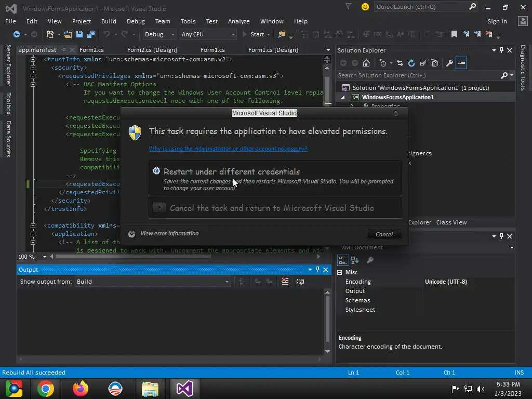
Task: Open Chrome from the taskbar
Action: [x=46, y=389]
